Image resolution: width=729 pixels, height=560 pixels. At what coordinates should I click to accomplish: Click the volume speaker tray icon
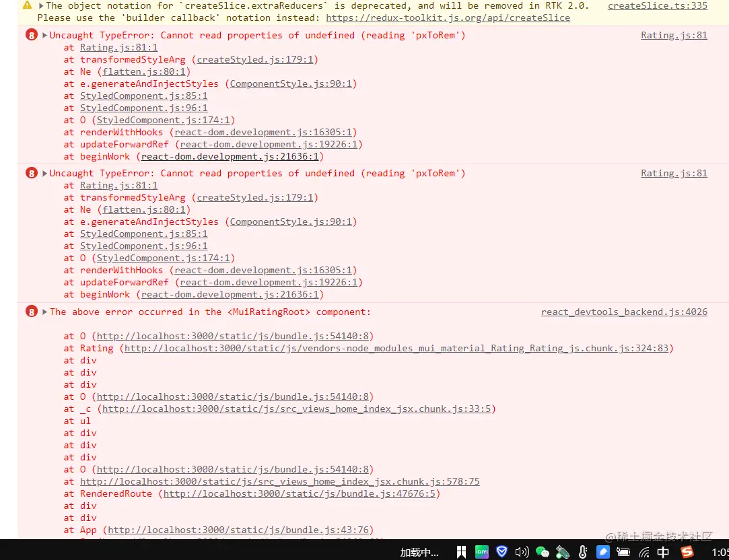click(522, 552)
